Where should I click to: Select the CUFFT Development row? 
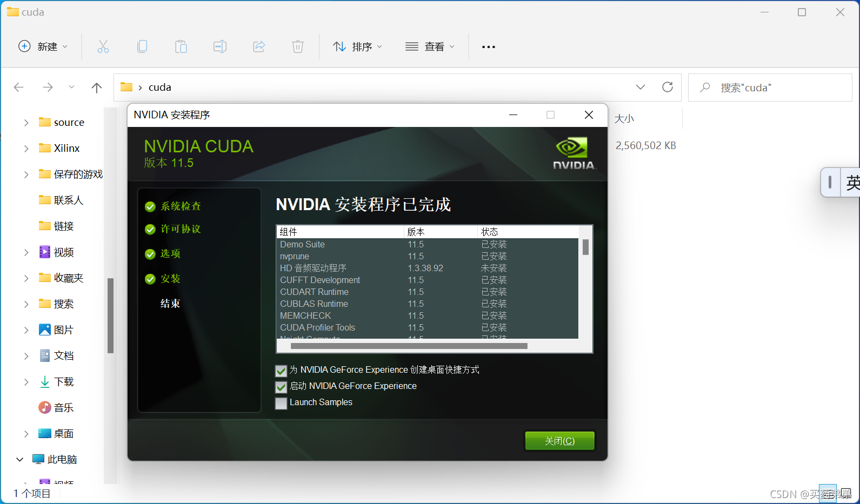[428, 280]
